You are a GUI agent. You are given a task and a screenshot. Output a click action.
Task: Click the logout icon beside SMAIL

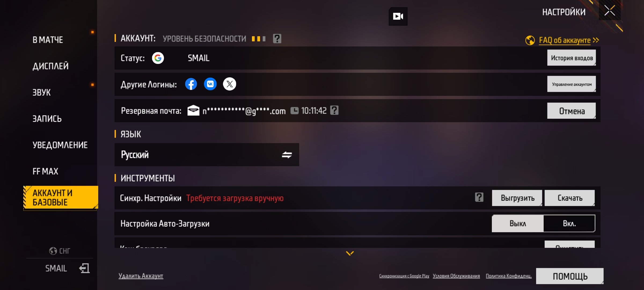pyautogui.click(x=84, y=268)
